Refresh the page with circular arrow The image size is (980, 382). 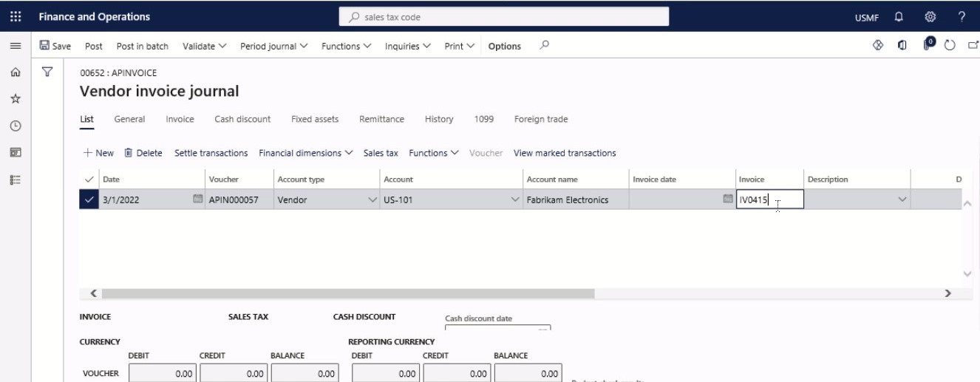point(950,45)
